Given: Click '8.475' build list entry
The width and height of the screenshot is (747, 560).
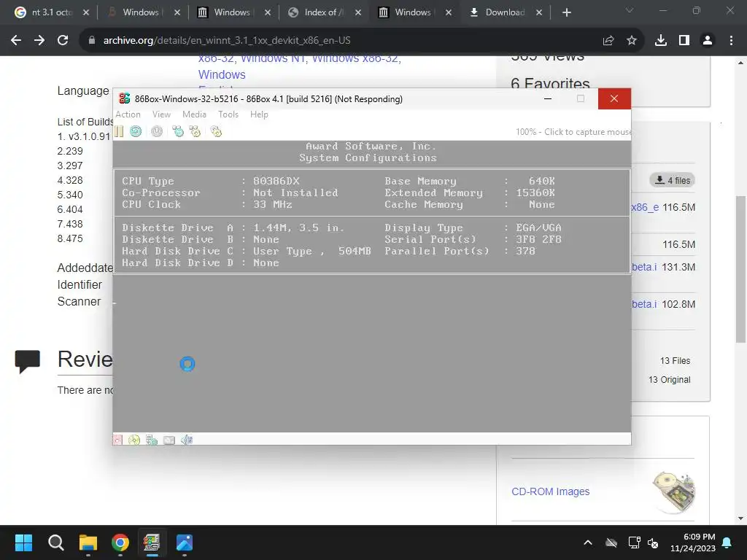Looking at the screenshot, I should click(70, 238).
